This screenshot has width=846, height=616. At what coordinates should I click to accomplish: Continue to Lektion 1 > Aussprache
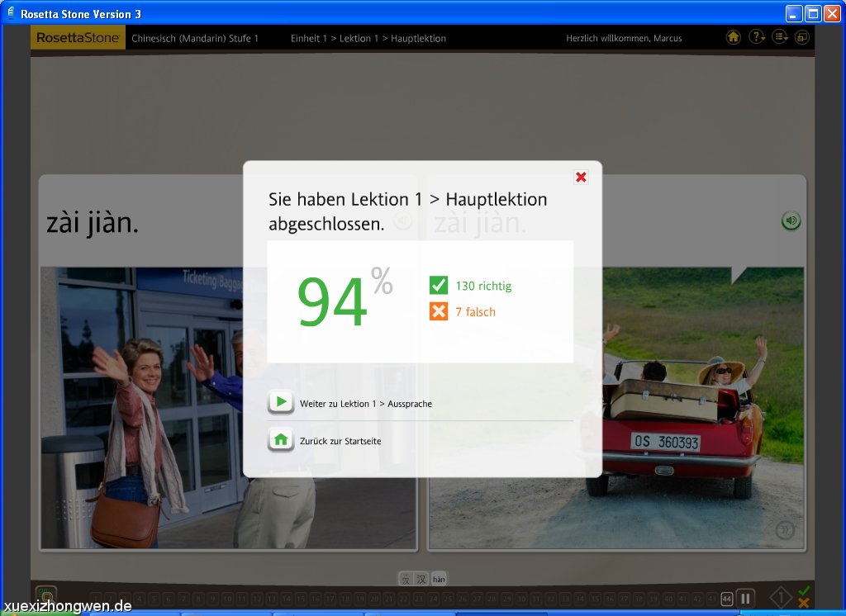coord(365,404)
